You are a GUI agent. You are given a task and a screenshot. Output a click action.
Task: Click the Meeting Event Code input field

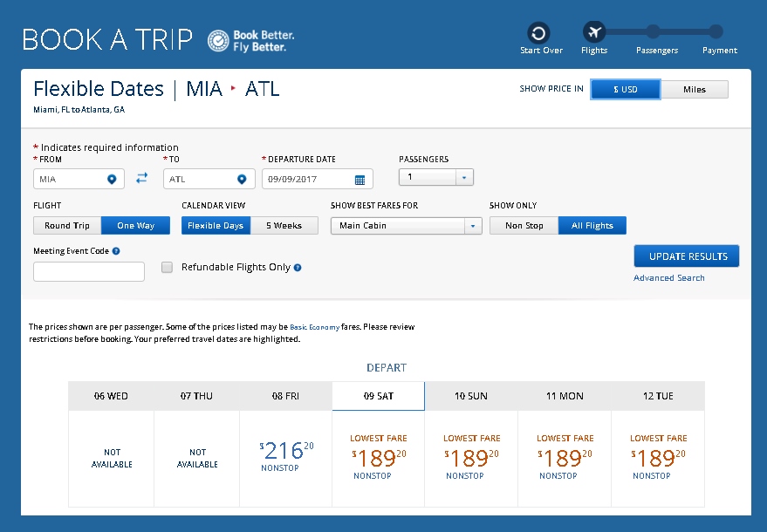tap(88, 271)
